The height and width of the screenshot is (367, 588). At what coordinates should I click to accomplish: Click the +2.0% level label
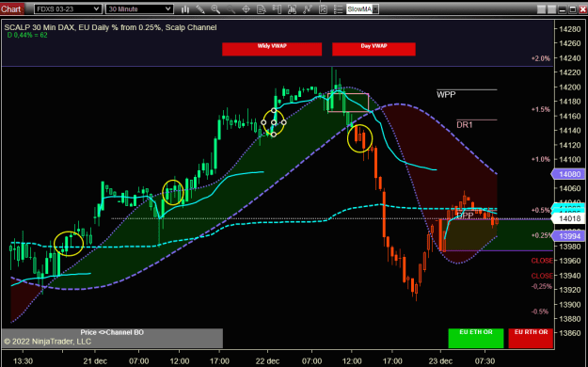[x=540, y=58]
